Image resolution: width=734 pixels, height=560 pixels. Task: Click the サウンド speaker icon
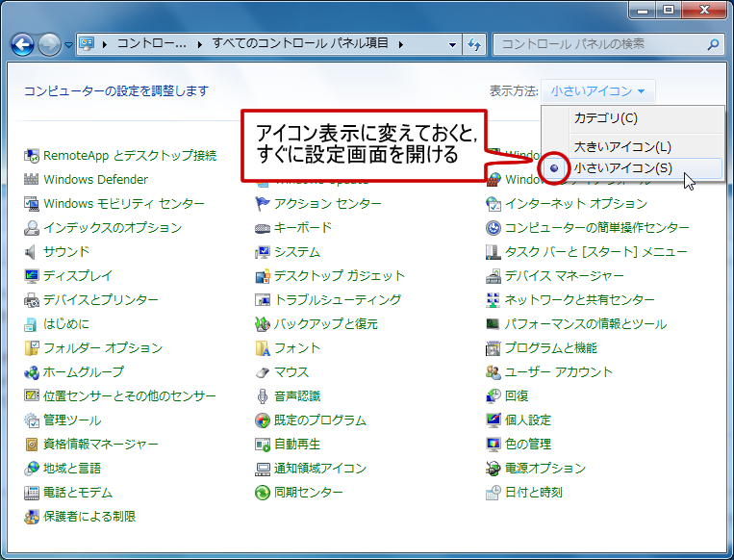pos(32,252)
